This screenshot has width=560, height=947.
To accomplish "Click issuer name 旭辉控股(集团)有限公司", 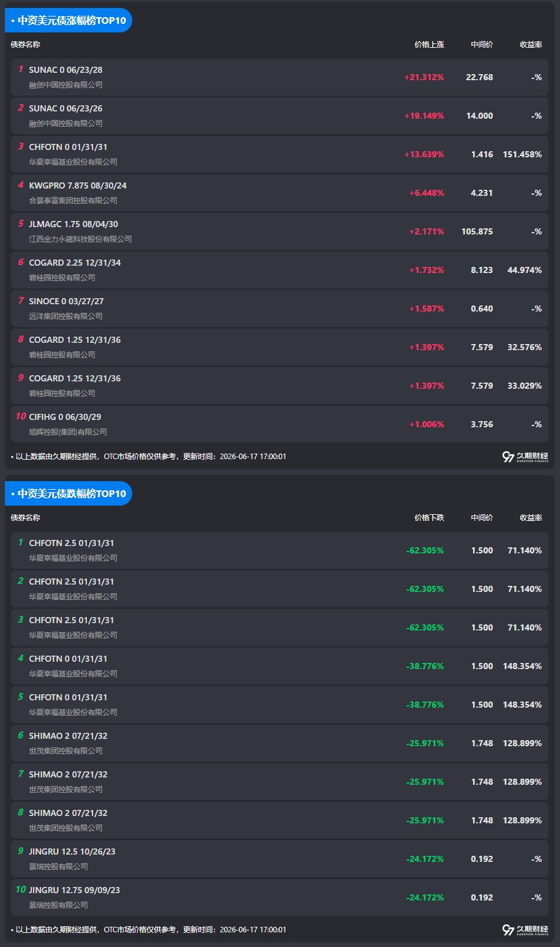I will [x=68, y=432].
